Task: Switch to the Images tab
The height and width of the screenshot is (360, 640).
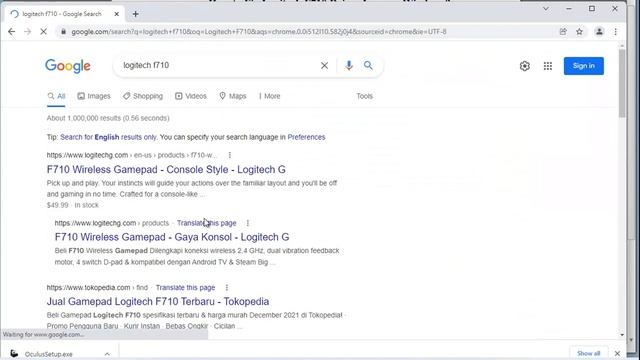Action: (x=94, y=96)
